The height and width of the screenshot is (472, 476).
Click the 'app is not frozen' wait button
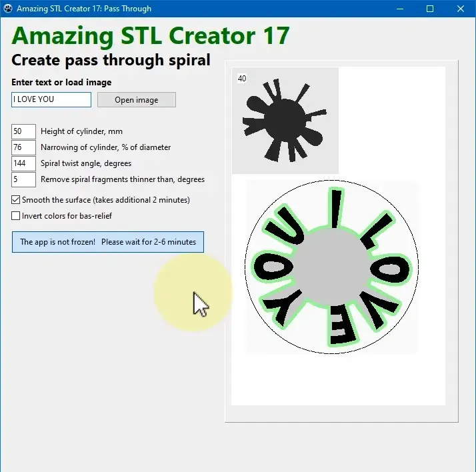click(x=108, y=242)
